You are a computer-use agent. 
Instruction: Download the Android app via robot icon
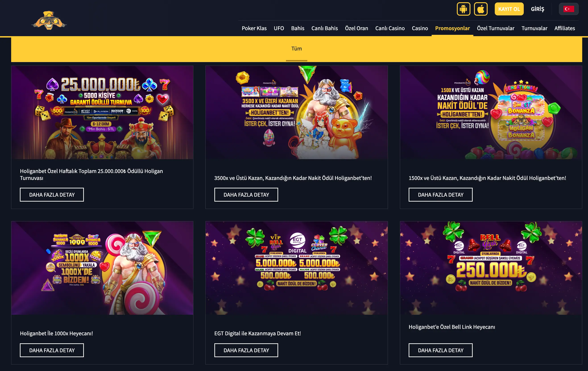463,9
